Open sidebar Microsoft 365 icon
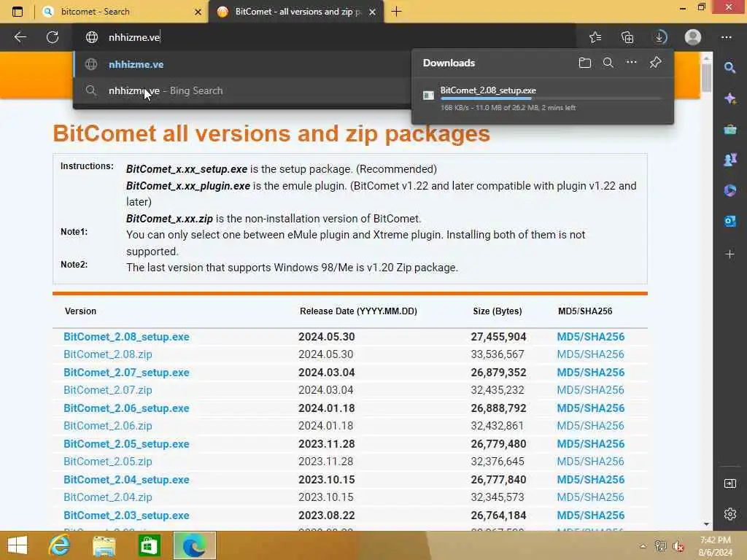This screenshot has width=747, height=560. pyautogui.click(x=729, y=190)
